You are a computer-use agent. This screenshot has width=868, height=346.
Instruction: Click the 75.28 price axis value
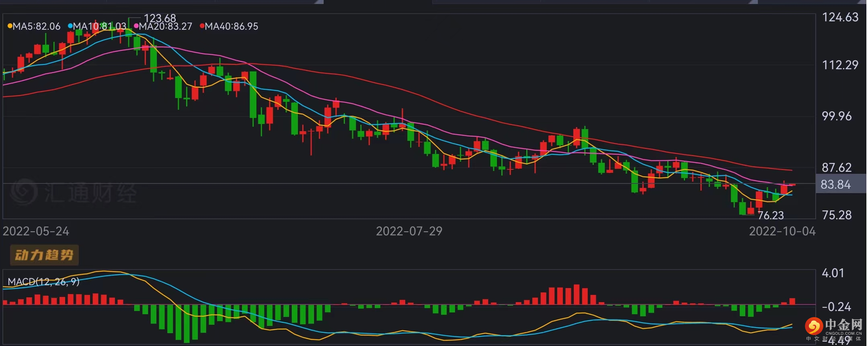[837, 215]
